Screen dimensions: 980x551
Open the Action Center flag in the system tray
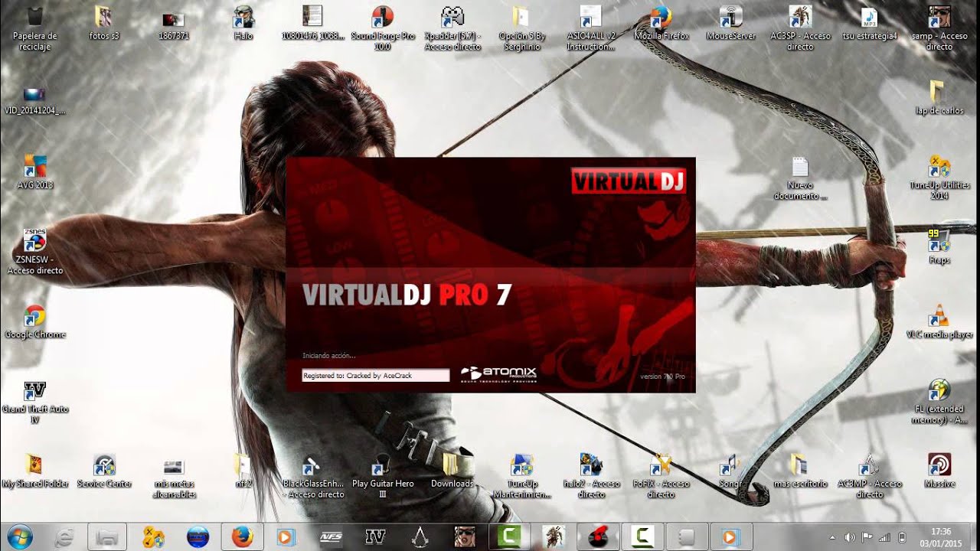(868, 537)
